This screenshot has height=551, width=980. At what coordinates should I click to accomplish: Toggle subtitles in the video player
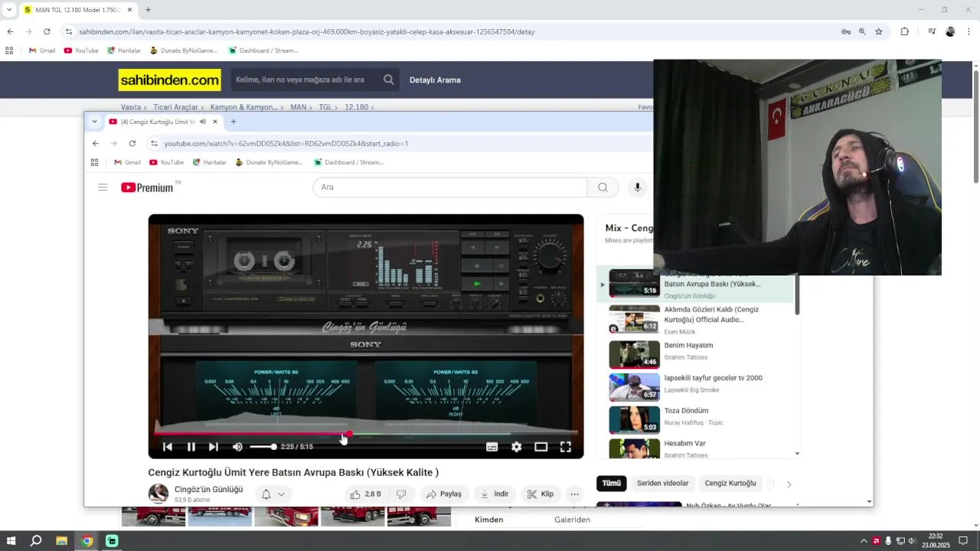tap(492, 447)
